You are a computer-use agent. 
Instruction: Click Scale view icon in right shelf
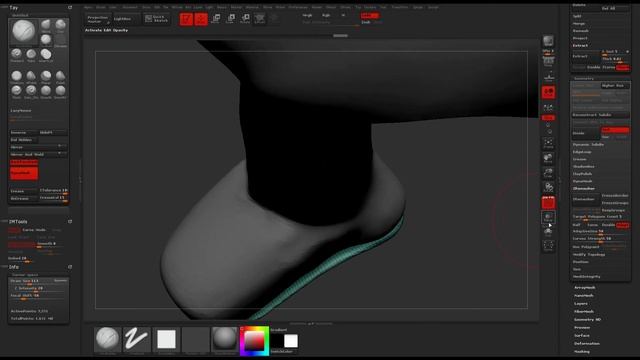point(548,173)
